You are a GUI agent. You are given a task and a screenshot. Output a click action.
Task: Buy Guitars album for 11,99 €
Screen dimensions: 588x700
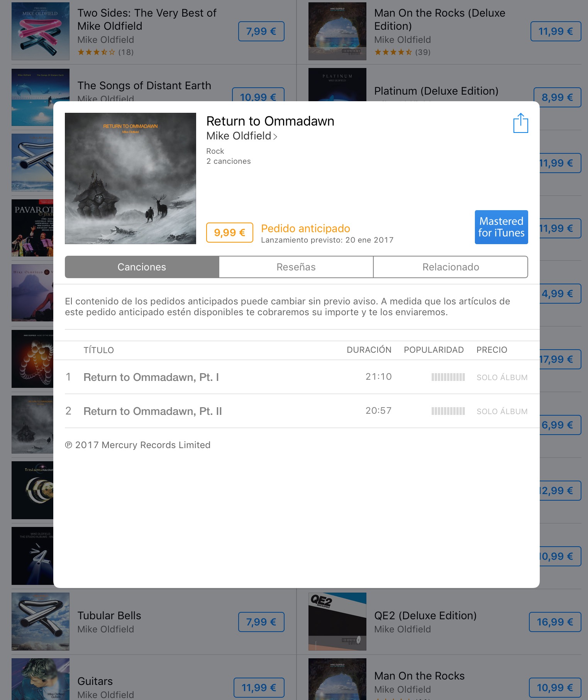click(x=259, y=688)
